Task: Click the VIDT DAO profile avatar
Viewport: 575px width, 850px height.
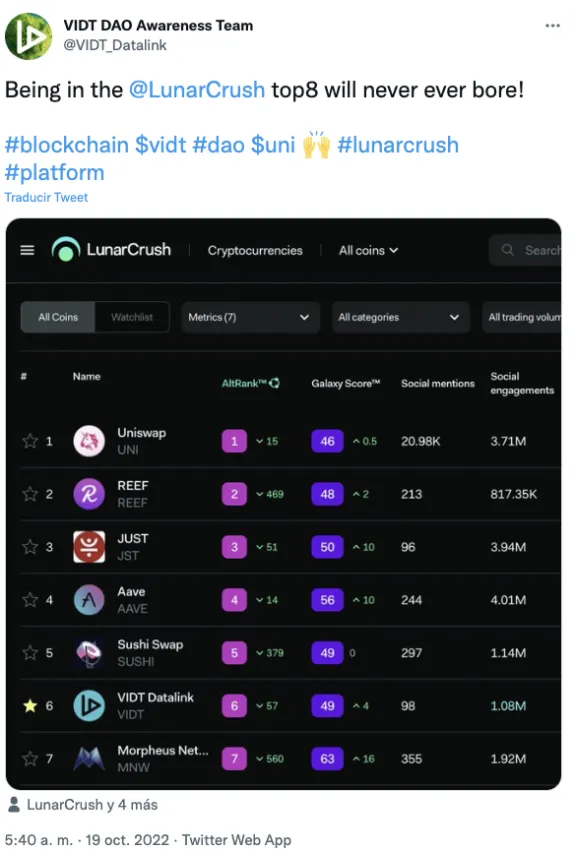Action: coord(28,36)
